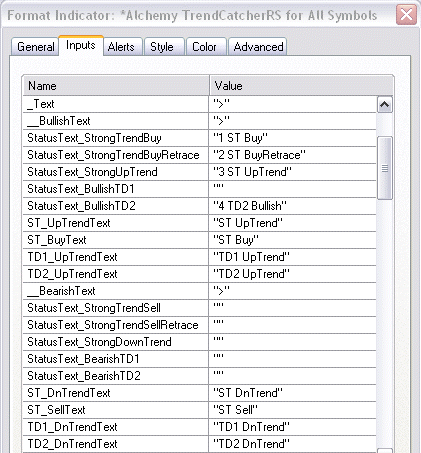
Task: Open the Advanced tab
Action: [x=258, y=47]
